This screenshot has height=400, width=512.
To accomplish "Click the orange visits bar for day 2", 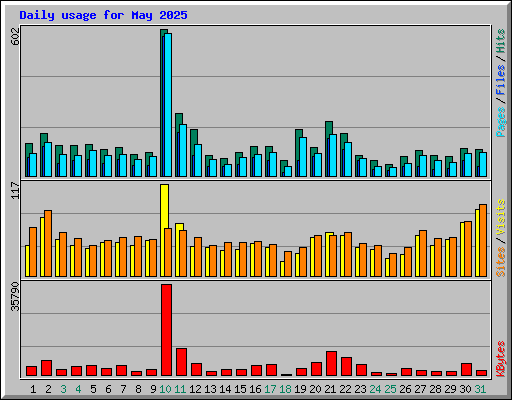I will coord(48,243).
